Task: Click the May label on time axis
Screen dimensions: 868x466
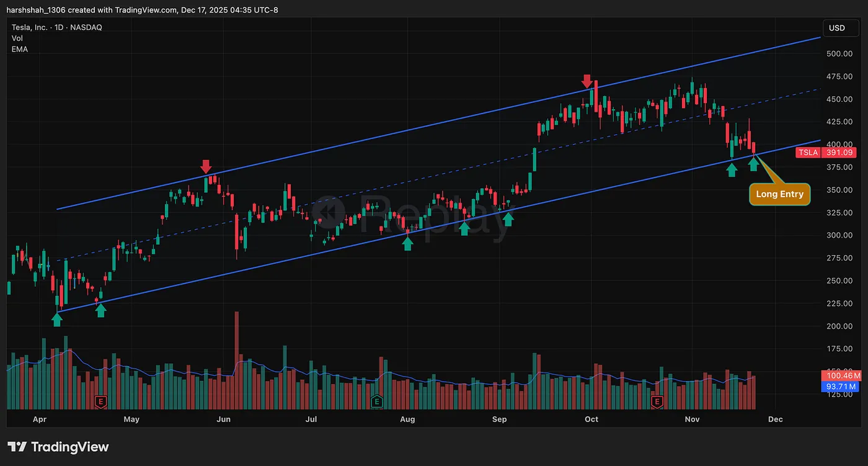Action: [x=131, y=419]
